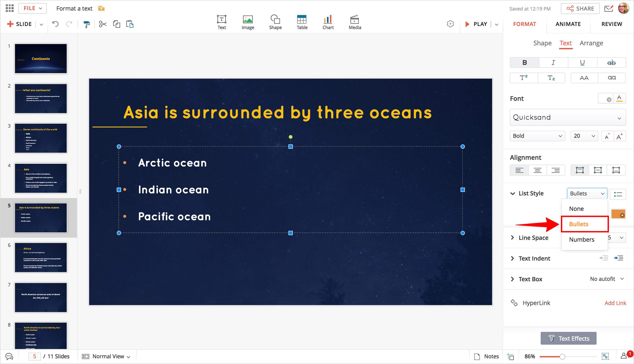Insert a Table from toolbar
Image resolution: width=634 pixels, height=364 pixels.
(302, 22)
